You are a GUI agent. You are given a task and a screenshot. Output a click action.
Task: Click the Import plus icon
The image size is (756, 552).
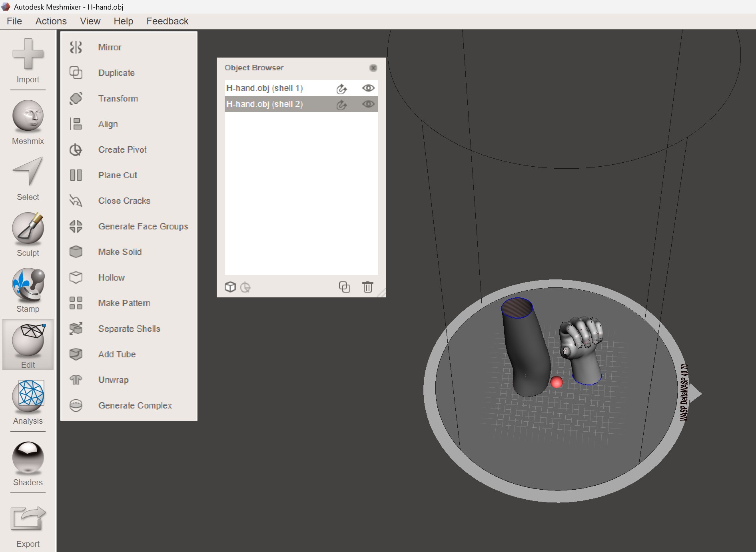28,54
